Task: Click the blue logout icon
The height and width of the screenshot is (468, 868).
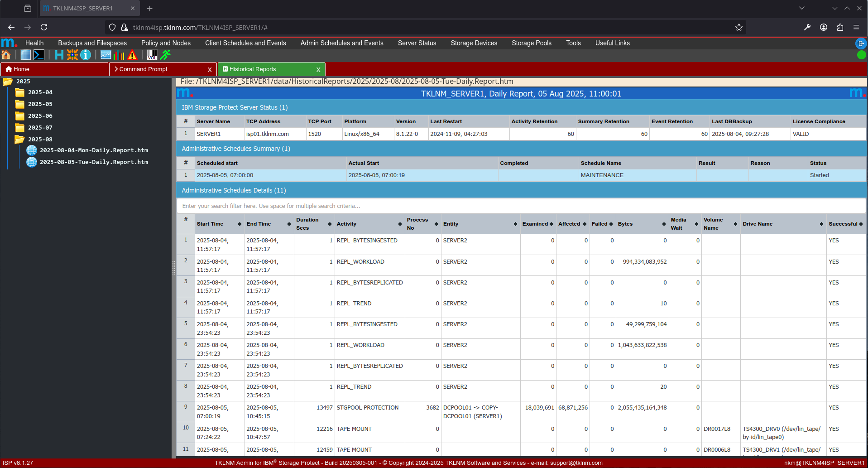Action: (861, 43)
